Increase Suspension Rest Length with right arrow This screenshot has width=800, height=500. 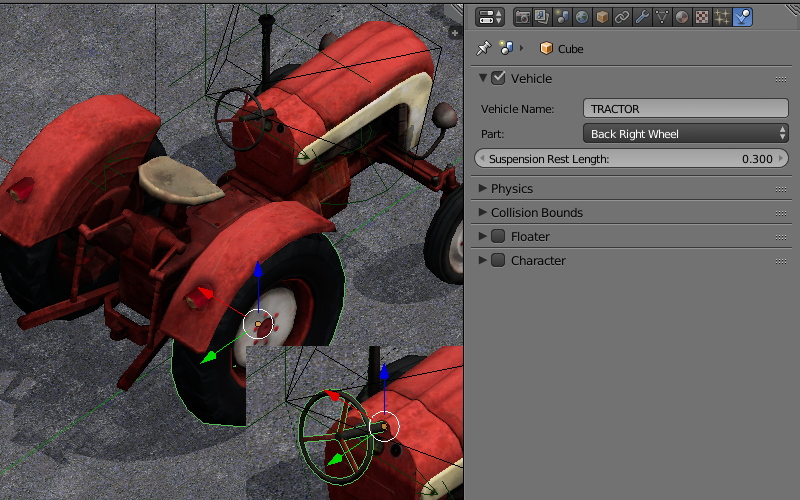[781, 159]
